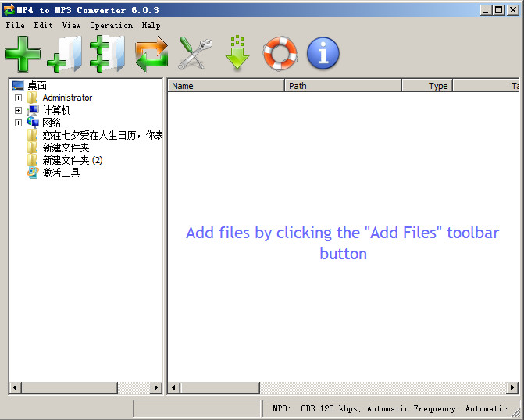Expand the Administrator tree node
This screenshot has height=420, width=524.
[x=19, y=98]
